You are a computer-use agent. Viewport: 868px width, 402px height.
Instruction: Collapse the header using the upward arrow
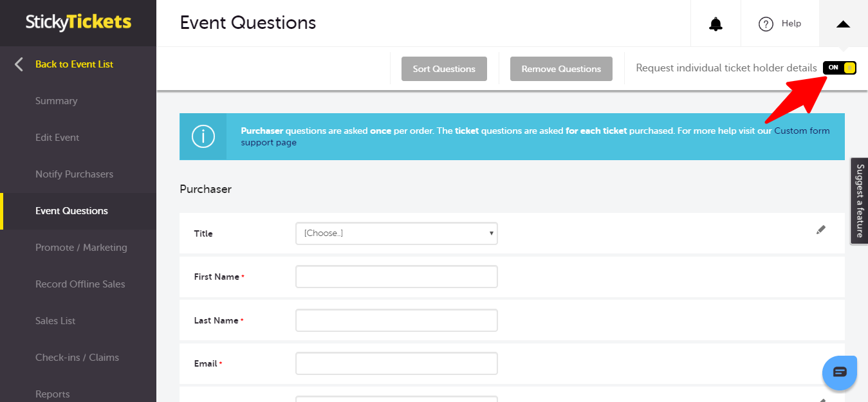pyautogui.click(x=843, y=23)
